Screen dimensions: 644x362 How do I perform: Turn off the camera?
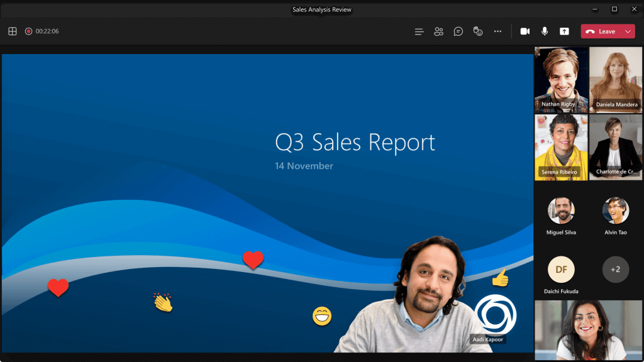[525, 31]
